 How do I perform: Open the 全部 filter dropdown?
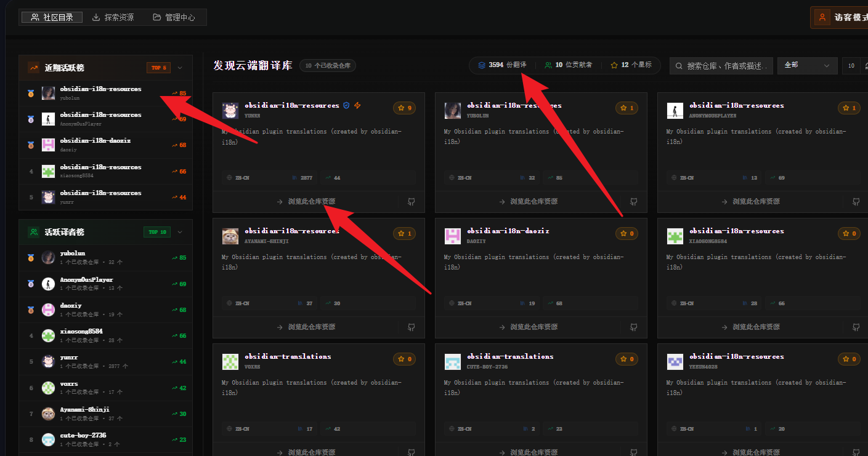[807, 65]
